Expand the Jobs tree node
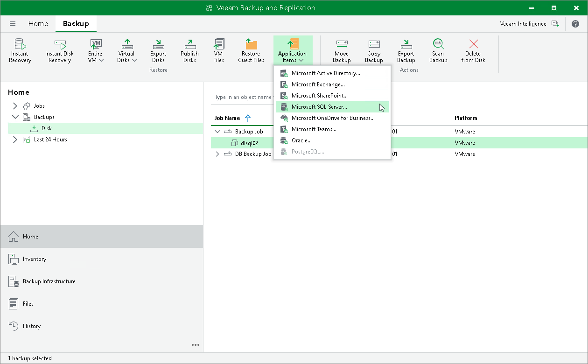The image size is (588, 364). coord(15,106)
